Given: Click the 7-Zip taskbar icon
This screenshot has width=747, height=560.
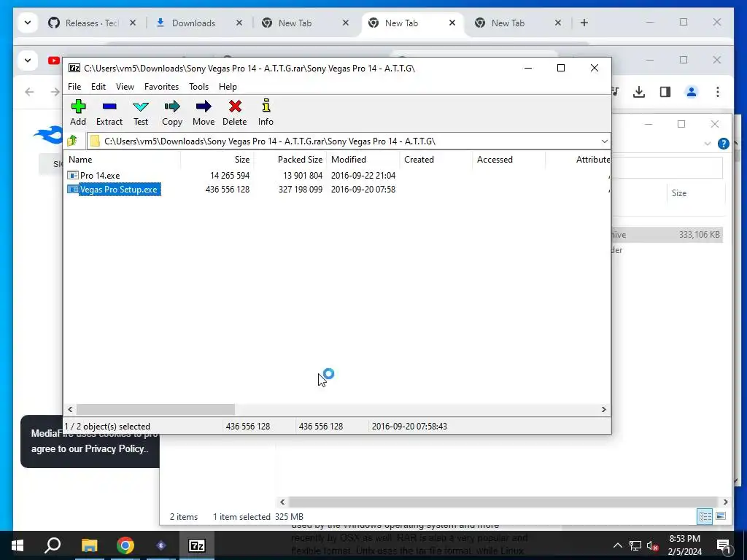Looking at the screenshot, I should click(x=197, y=545).
